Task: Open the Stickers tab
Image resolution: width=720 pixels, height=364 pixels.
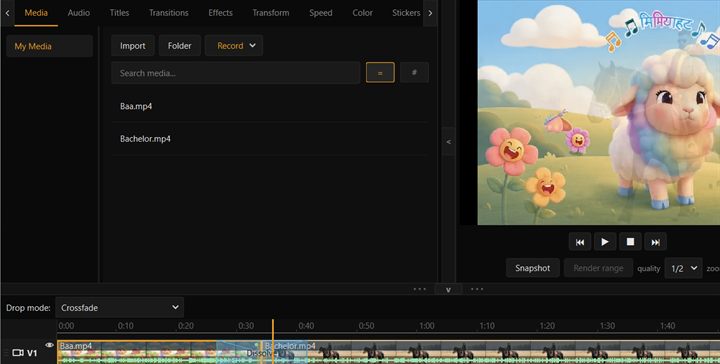Action: [406, 13]
